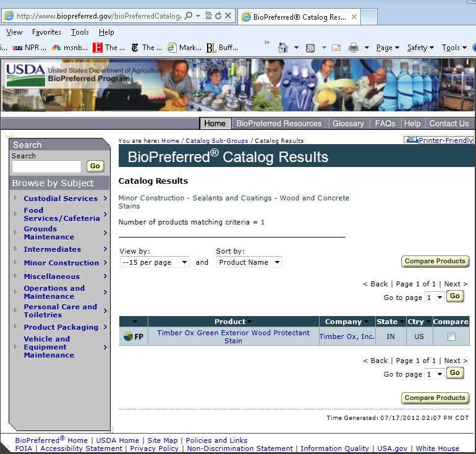Open the Safety menu in command bar
Screen dimensions: 476x454
420,48
